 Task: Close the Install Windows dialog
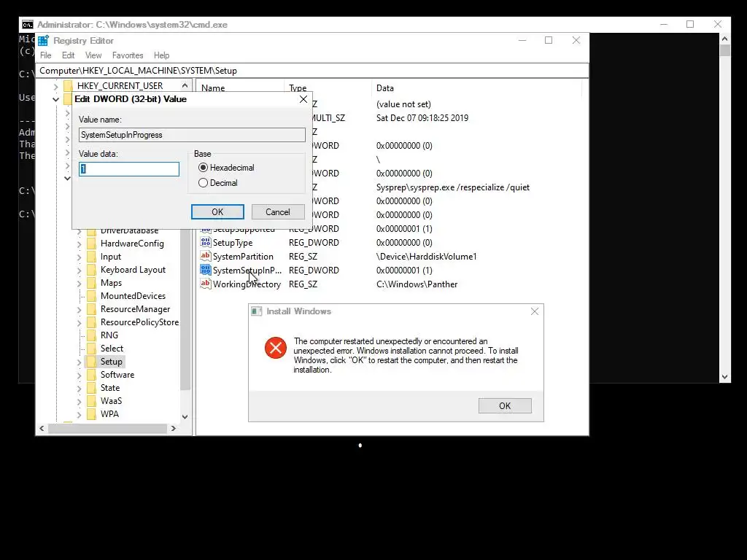(x=535, y=311)
